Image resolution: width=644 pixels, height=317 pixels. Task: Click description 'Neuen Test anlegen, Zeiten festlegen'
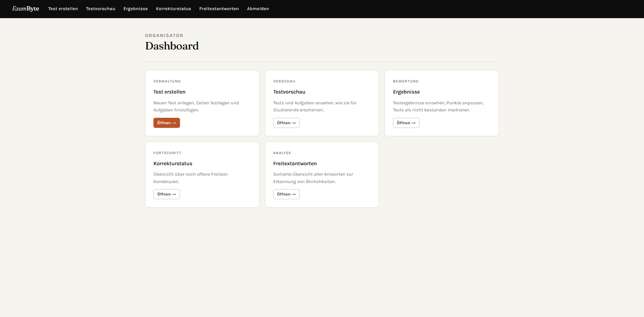coord(196,106)
